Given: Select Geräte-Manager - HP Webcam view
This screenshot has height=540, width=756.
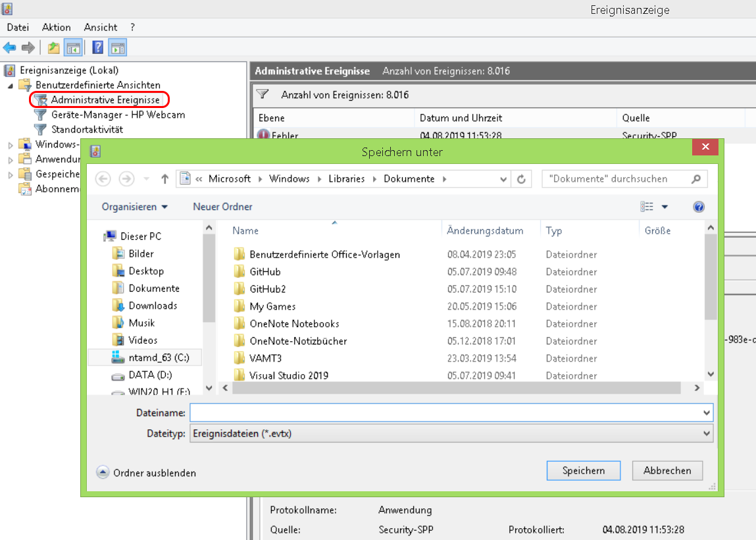Looking at the screenshot, I should [118, 115].
